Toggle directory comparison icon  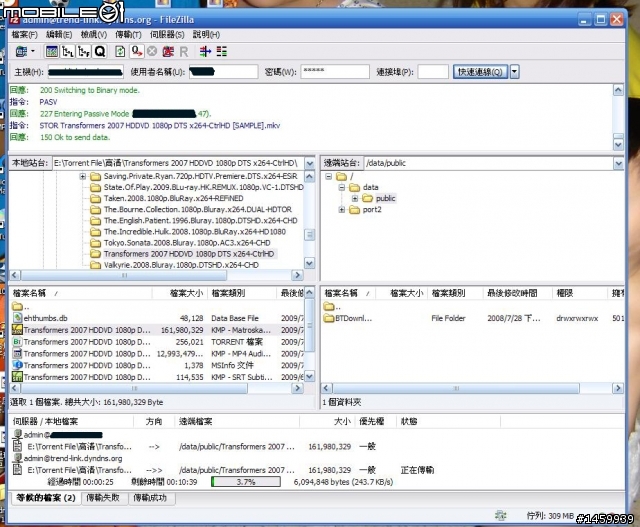[222, 51]
